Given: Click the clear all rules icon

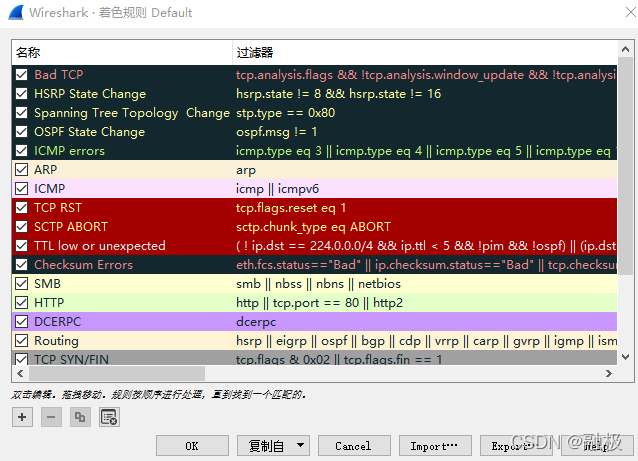Looking at the screenshot, I should coord(109,417).
